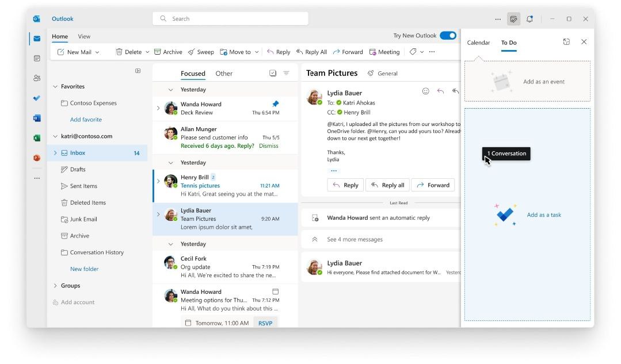Viewport: 621px width, 364px height.
Task: Click the Reply toolbar button
Action: 279,52
